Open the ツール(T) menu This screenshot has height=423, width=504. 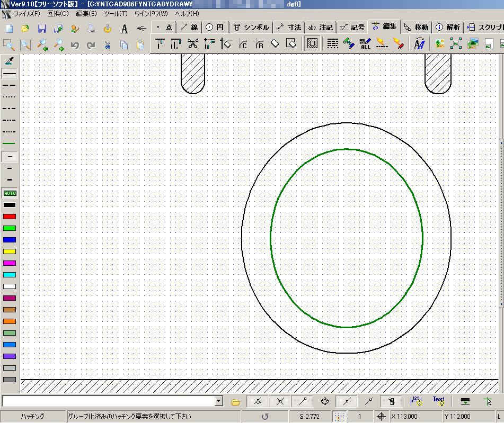click(x=116, y=14)
